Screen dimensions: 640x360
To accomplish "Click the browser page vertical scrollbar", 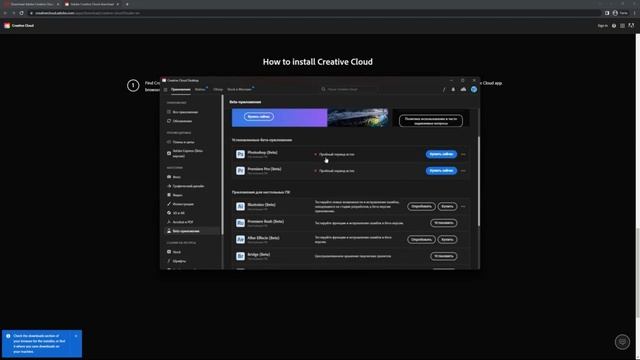I will click(638, 272).
